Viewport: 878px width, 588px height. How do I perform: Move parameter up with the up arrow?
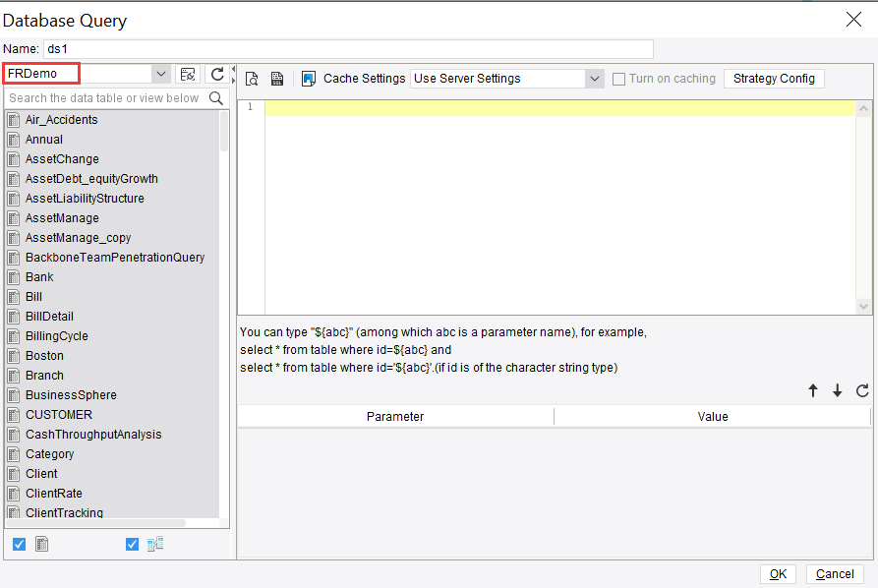(813, 390)
